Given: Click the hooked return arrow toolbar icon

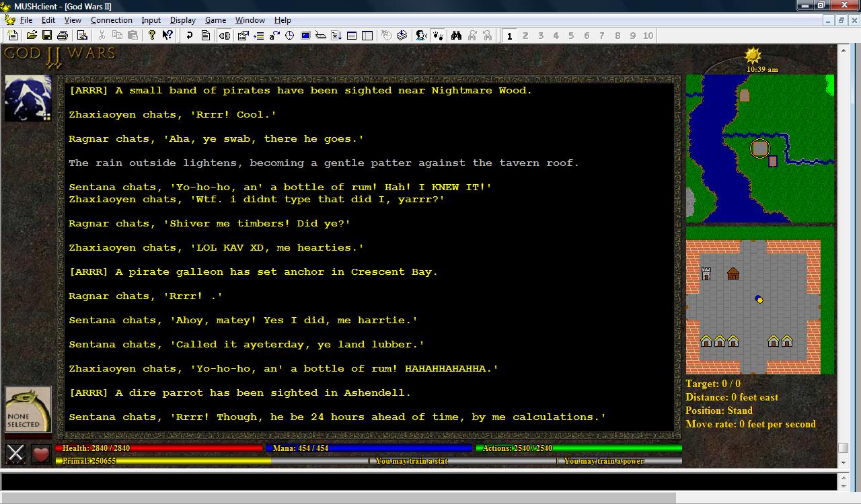Looking at the screenshot, I should click(x=190, y=36).
